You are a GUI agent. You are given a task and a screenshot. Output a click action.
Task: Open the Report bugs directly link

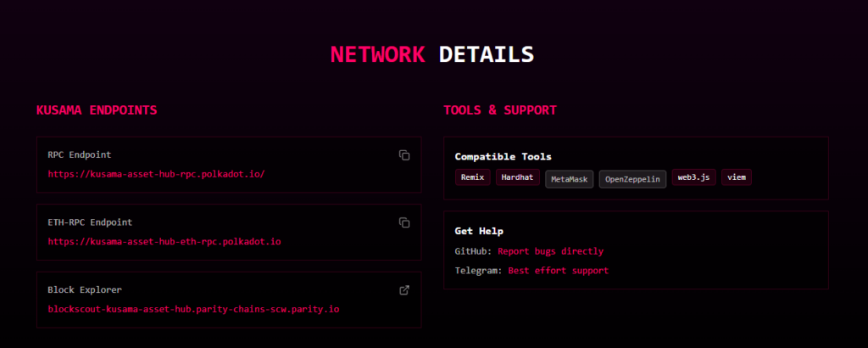tap(550, 251)
